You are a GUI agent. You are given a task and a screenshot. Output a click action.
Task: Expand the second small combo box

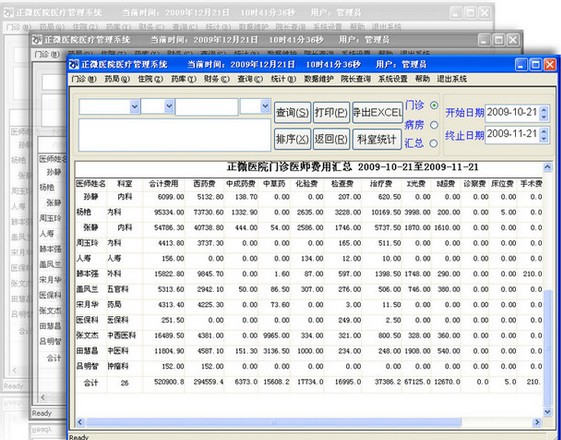click(x=169, y=107)
